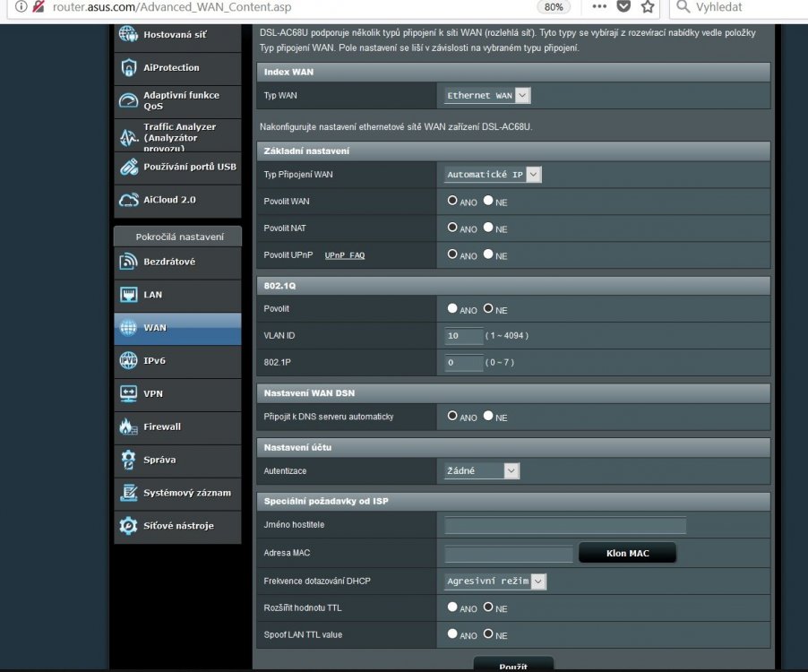Click Systémový záznam notepad icon
This screenshot has height=672, width=808.
coord(128,492)
